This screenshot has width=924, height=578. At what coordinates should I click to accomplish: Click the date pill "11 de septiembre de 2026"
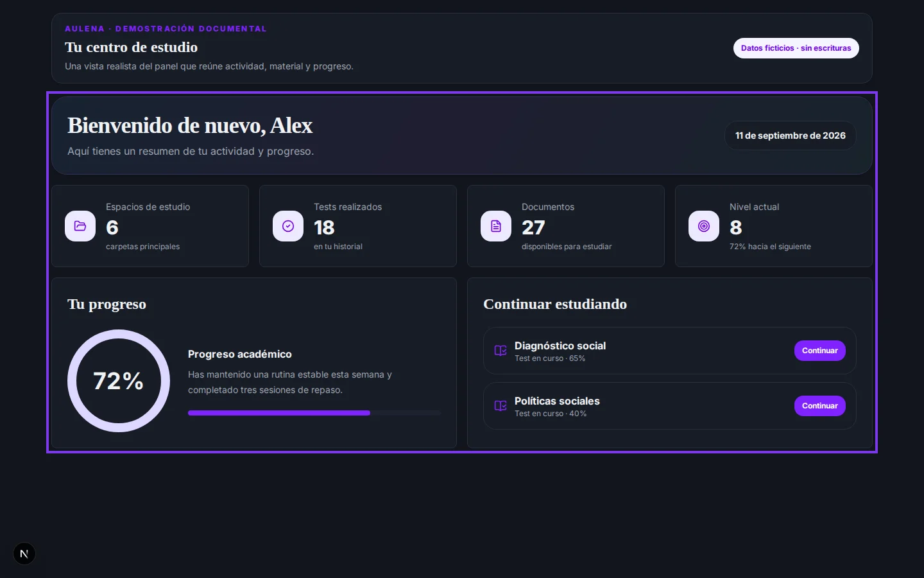(791, 136)
